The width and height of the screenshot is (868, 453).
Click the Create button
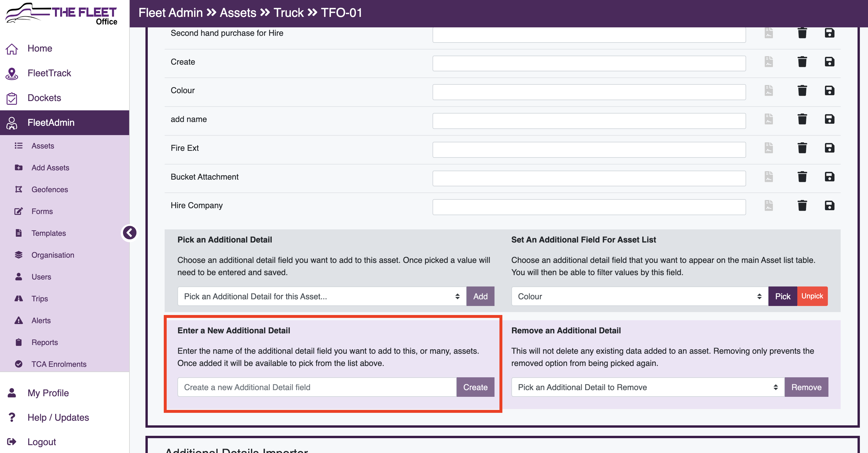(475, 387)
